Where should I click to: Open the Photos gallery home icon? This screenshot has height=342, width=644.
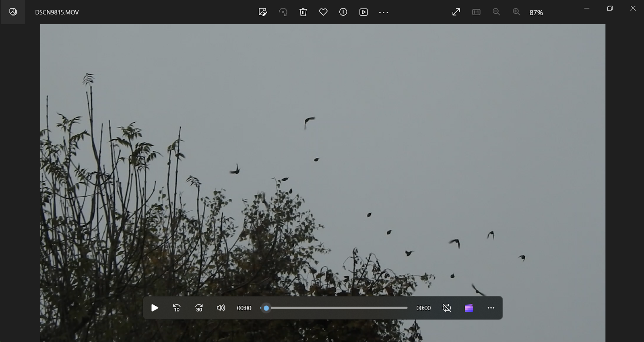[x=13, y=12]
